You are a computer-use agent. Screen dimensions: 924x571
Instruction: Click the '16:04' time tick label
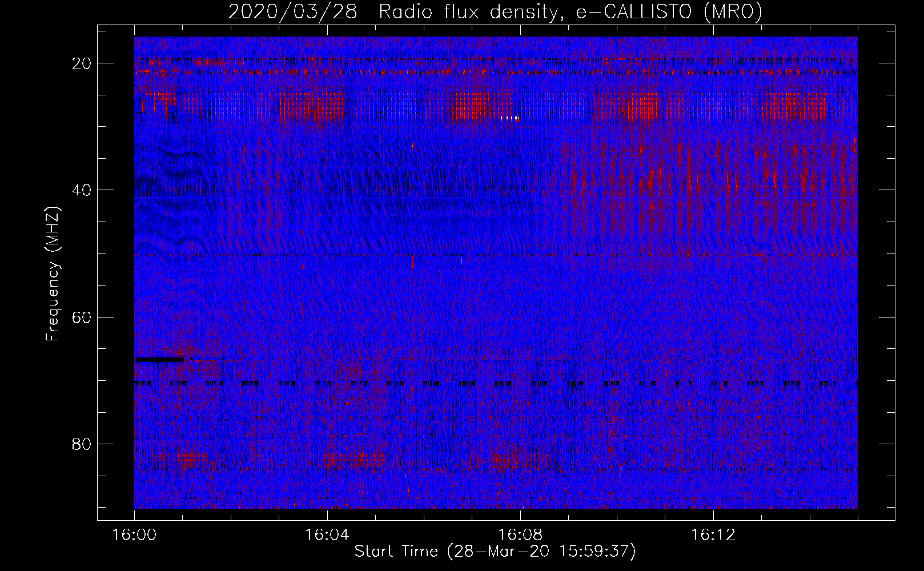click(x=327, y=535)
